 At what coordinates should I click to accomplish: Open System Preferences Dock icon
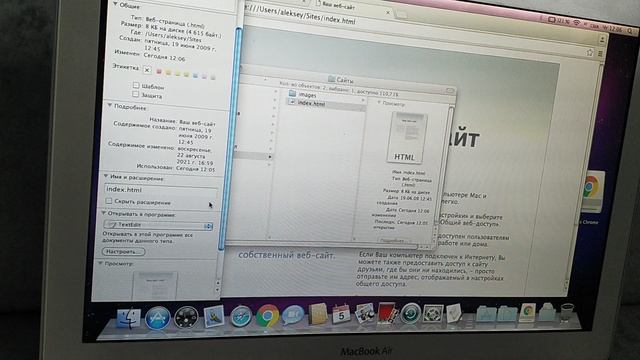point(433,313)
